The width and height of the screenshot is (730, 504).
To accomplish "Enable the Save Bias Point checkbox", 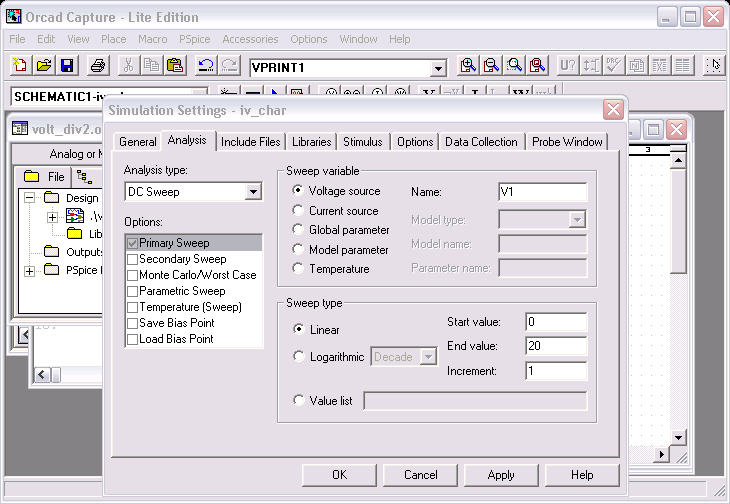I will pyautogui.click(x=132, y=323).
